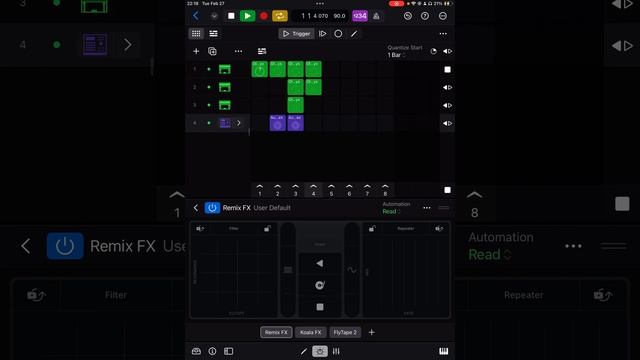Select the track 2 instrument icon
The width and height of the screenshot is (640, 360).
click(x=224, y=87)
